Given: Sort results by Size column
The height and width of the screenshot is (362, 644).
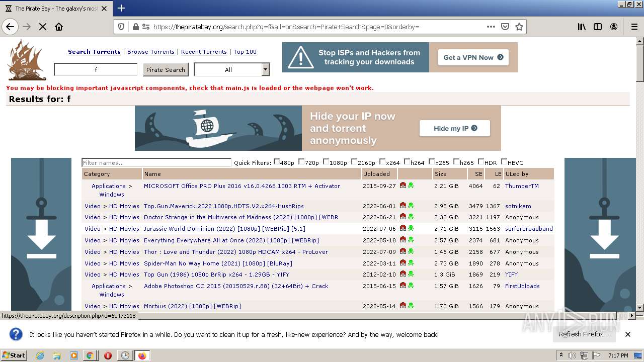Looking at the screenshot, I should click(441, 174).
